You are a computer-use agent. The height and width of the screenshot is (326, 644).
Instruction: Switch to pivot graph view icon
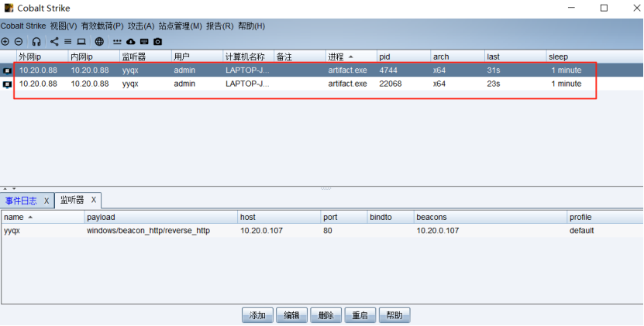point(54,42)
